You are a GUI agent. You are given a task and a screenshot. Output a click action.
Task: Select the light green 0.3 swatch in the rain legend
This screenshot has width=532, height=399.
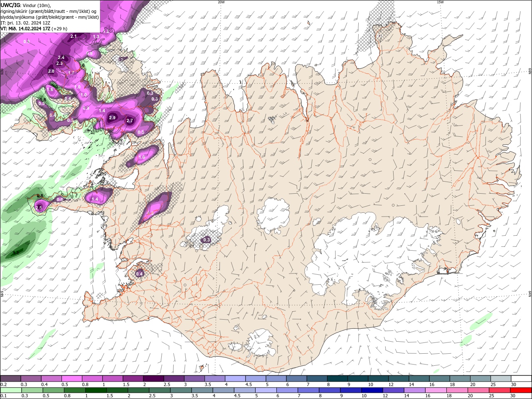tap(32, 390)
